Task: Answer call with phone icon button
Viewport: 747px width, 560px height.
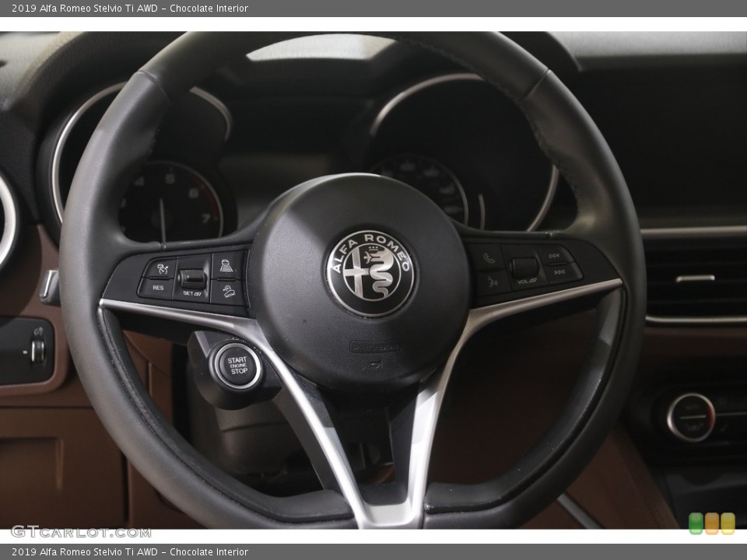Action: tap(489, 258)
